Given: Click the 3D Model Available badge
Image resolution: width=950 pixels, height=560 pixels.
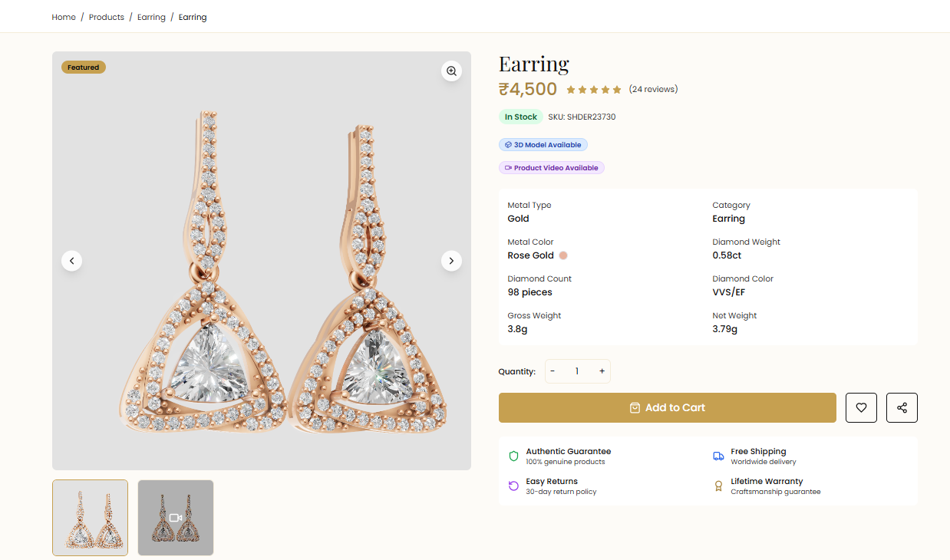Looking at the screenshot, I should tap(543, 145).
